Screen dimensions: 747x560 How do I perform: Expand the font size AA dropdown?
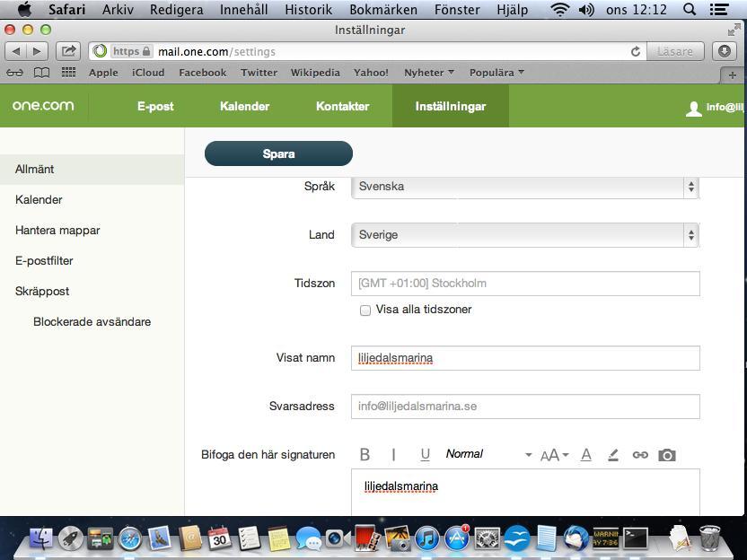click(x=554, y=455)
